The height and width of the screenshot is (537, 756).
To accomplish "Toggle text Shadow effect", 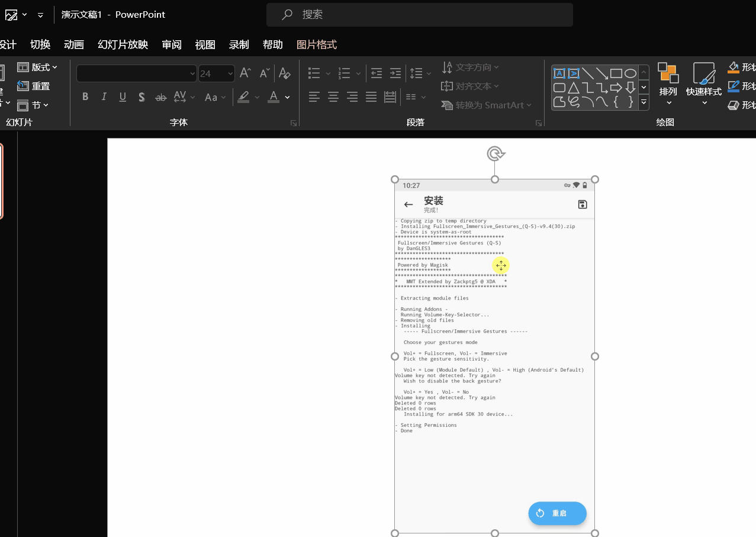I will 142,97.
